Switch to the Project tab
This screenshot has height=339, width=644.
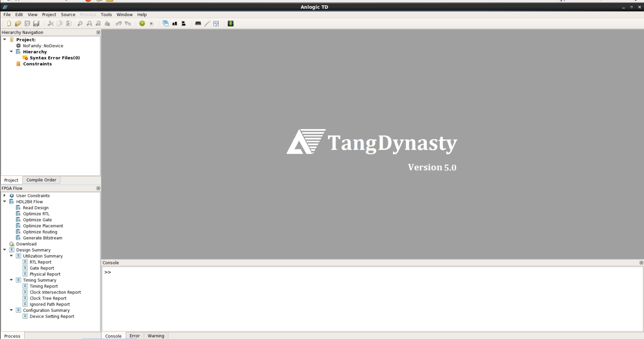11,180
